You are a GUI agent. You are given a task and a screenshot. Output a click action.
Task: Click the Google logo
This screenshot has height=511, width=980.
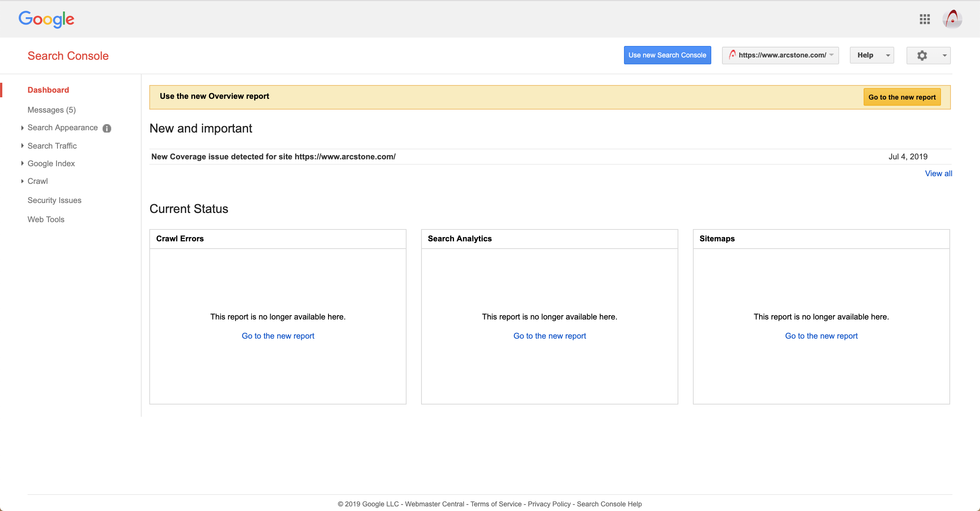point(46,19)
